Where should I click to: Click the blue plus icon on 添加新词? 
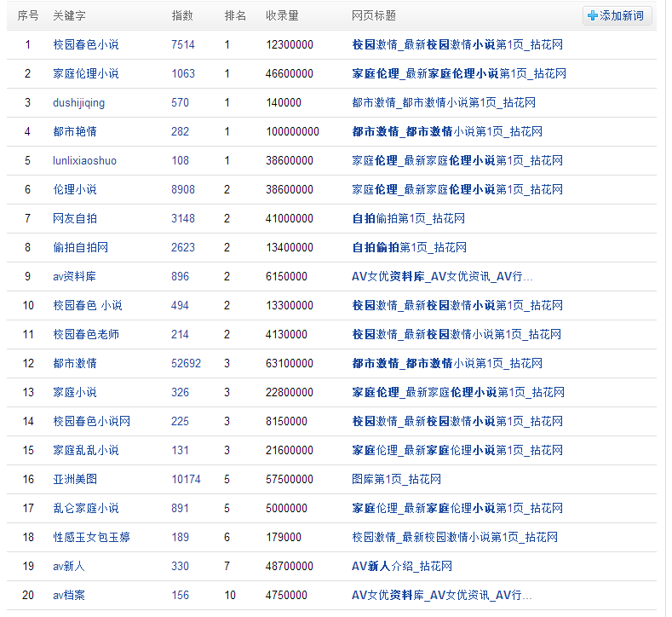click(592, 16)
